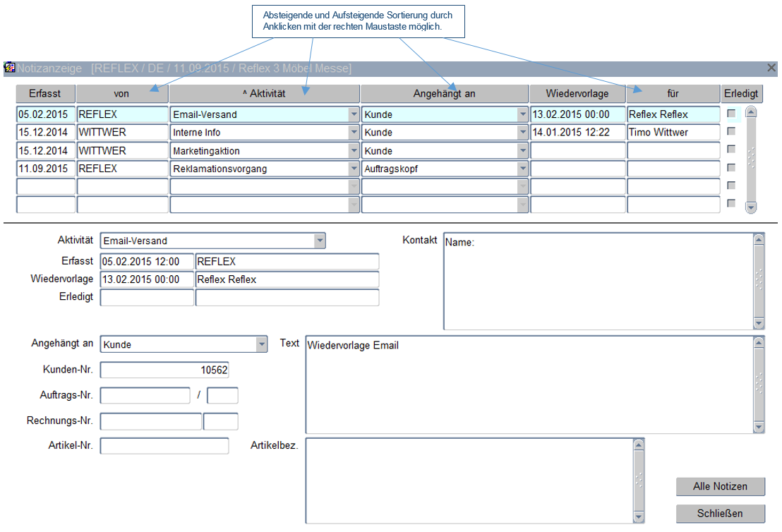Viewport: 782px width, 532px height.
Task: Expand the Angehängt an dropdown in detail form
Action: [262, 345]
